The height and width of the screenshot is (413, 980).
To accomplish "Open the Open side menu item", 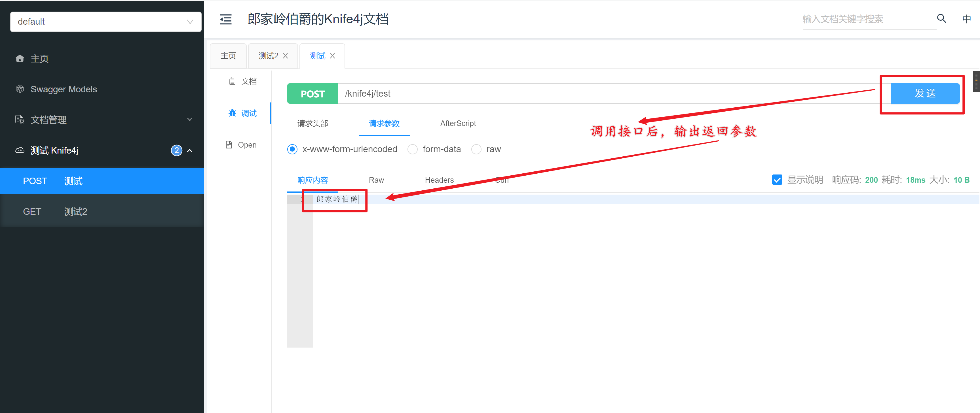I will 242,145.
